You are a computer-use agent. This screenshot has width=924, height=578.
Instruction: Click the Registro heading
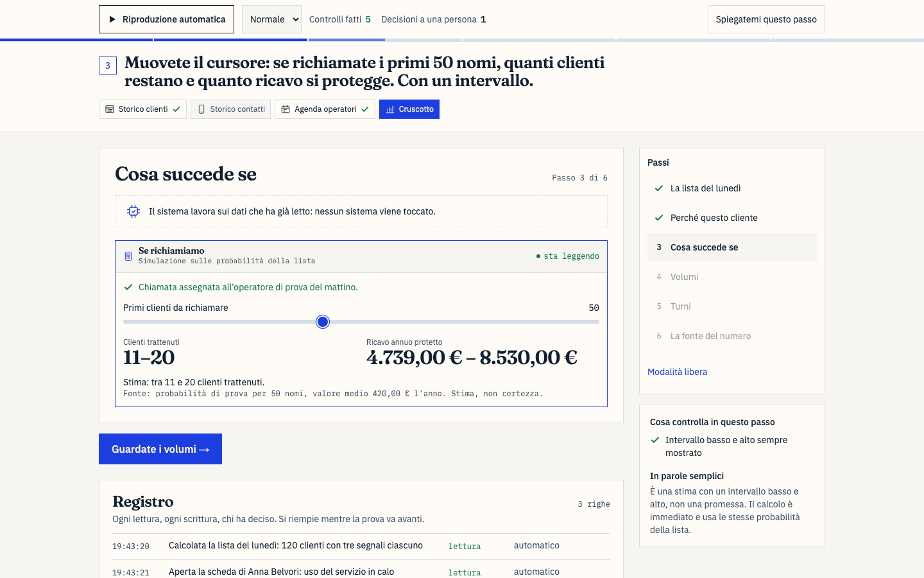pyautogui.click(x=143, y=502)
